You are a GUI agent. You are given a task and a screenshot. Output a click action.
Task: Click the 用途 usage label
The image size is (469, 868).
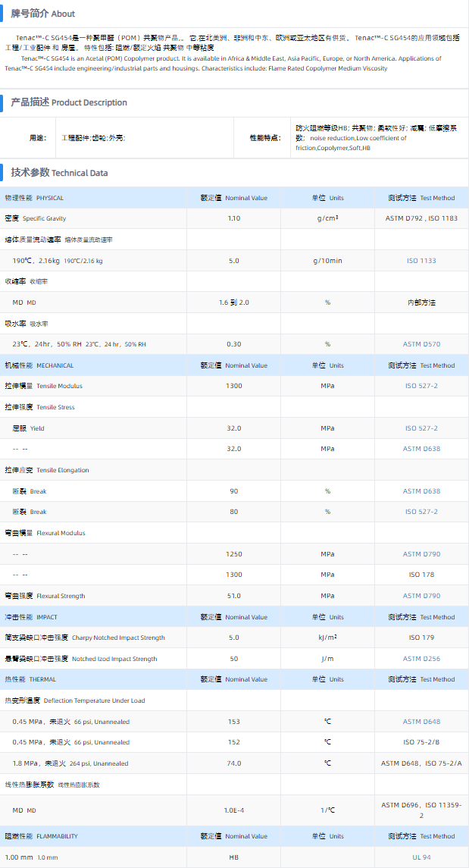click(38, 138)
